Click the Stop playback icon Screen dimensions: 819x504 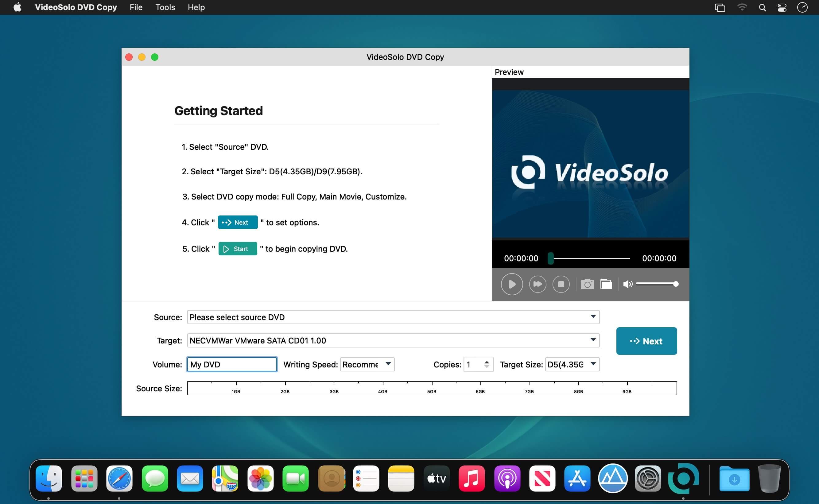pos(561,284)
